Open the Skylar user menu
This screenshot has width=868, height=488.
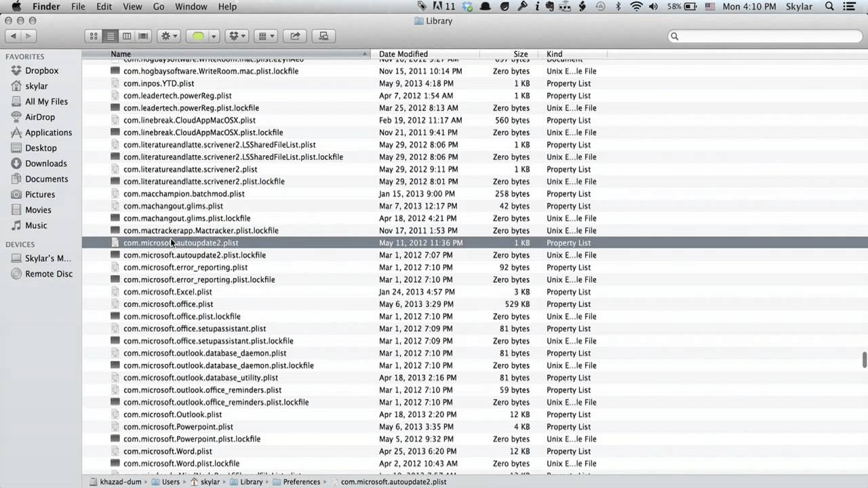tap(798, 7)
